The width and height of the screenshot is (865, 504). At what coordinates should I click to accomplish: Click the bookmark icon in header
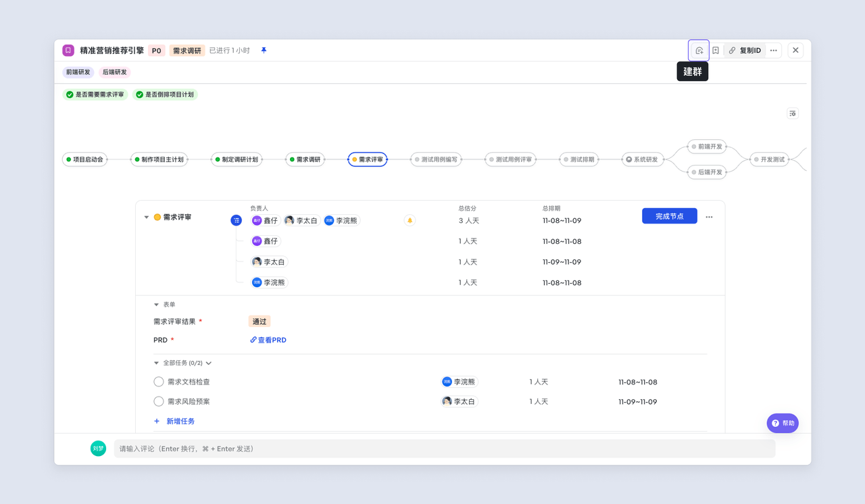click(716, 51)
